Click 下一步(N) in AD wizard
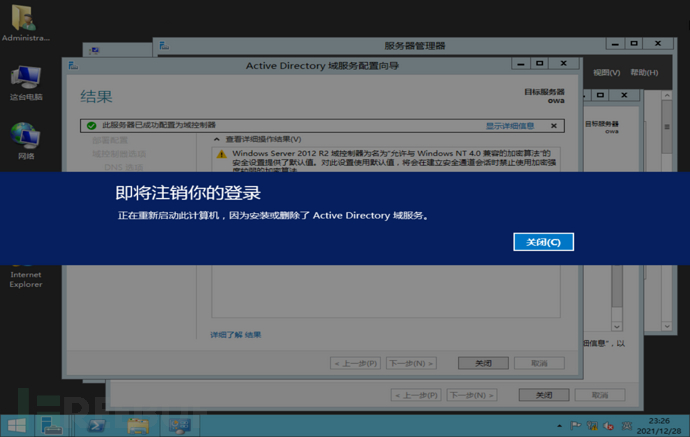 pos(411,363)
